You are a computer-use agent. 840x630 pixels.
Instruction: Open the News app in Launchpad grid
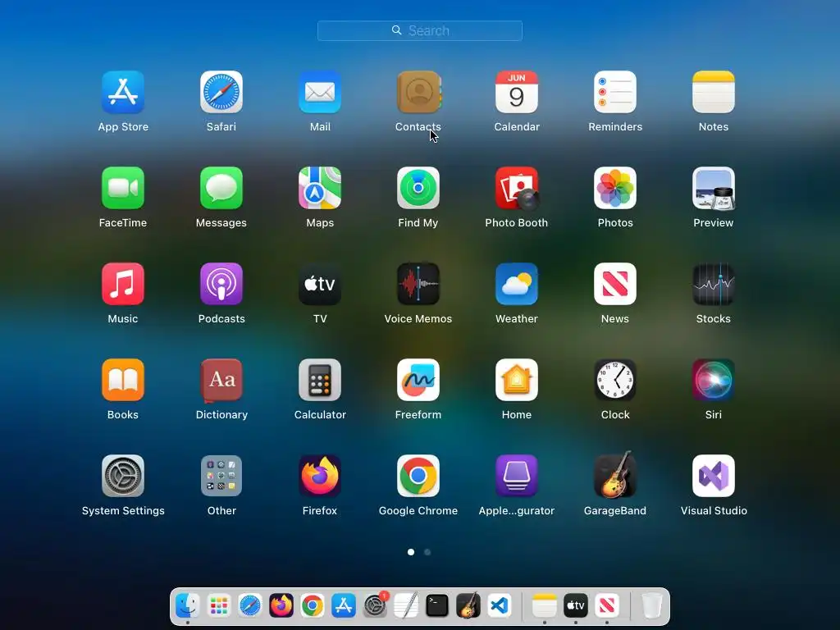point(615,284)
